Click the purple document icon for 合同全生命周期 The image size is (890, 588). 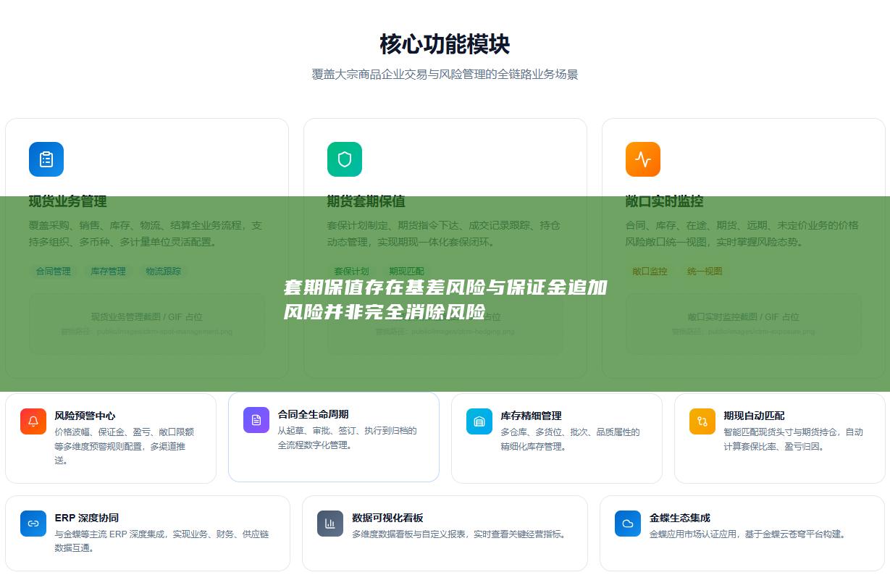[x=256, y=420]
